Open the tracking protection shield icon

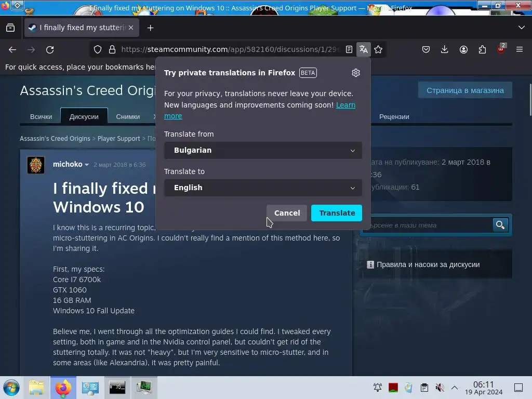click(98, 49)
